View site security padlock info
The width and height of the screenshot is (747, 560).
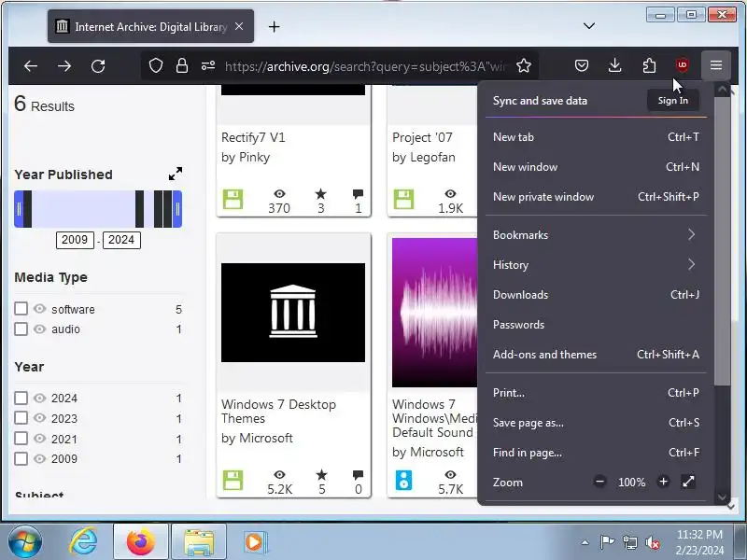point(181,65)
